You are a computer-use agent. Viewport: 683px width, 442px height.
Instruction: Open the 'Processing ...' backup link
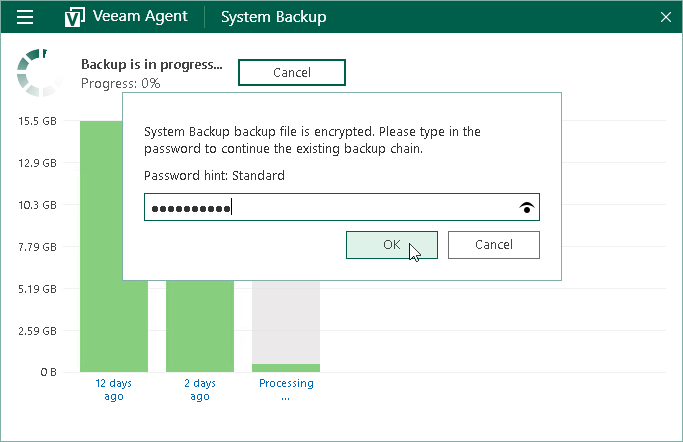(x=286, y=390)
